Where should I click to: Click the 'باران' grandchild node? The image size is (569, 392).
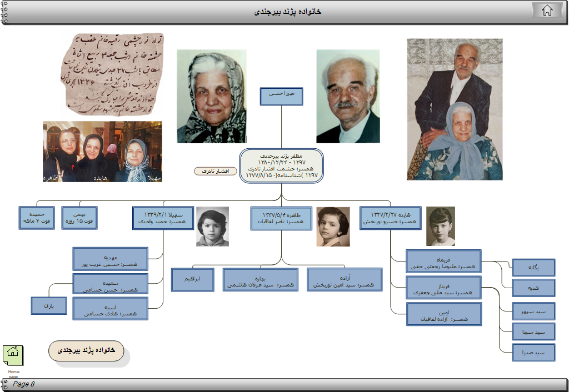point(49,305)
